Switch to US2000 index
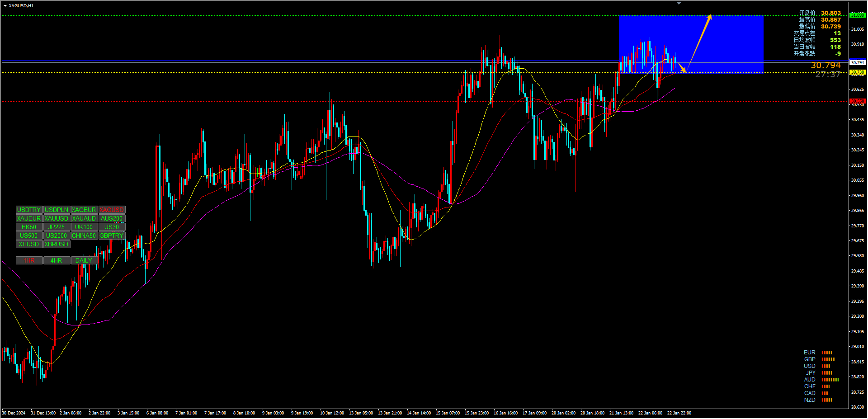 point(57,236)
